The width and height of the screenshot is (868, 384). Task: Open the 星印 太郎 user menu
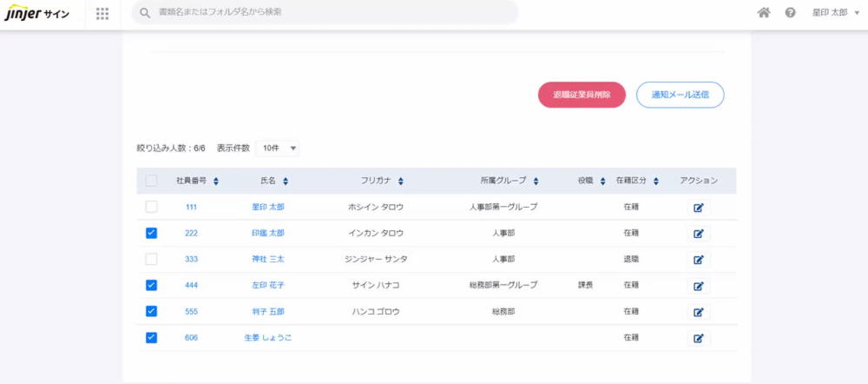pyautogui.click(x=835, y=13)
